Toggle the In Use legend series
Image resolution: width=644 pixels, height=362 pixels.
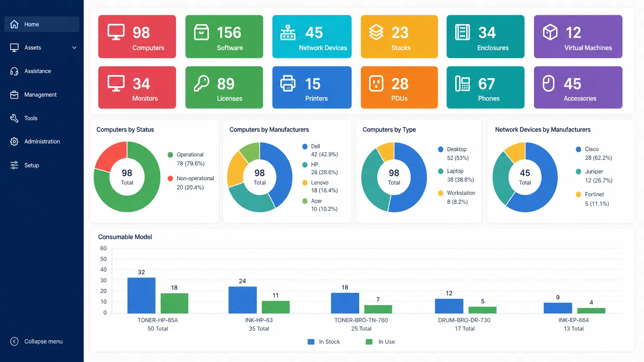381,342
